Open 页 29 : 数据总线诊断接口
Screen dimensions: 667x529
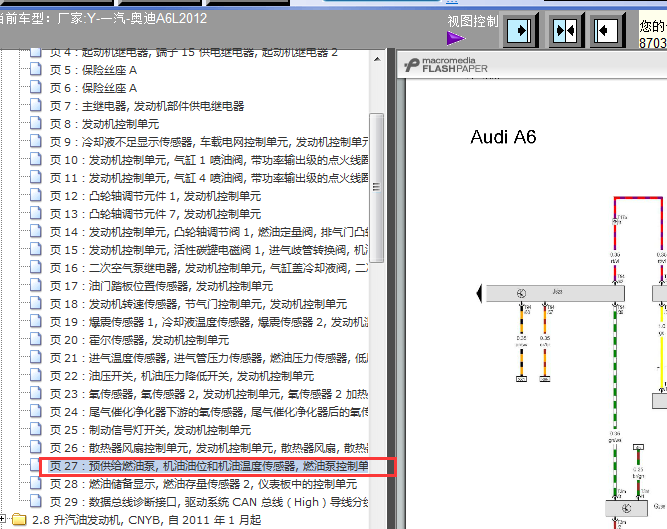[x=209, y=502]
